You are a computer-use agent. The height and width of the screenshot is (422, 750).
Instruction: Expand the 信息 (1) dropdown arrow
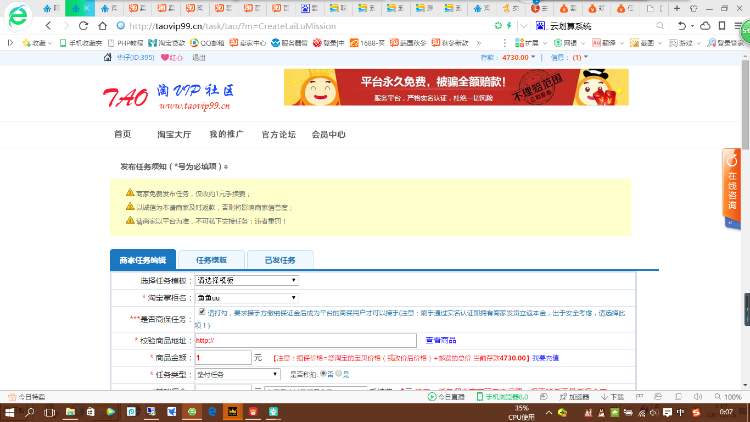tap(586, 57)
